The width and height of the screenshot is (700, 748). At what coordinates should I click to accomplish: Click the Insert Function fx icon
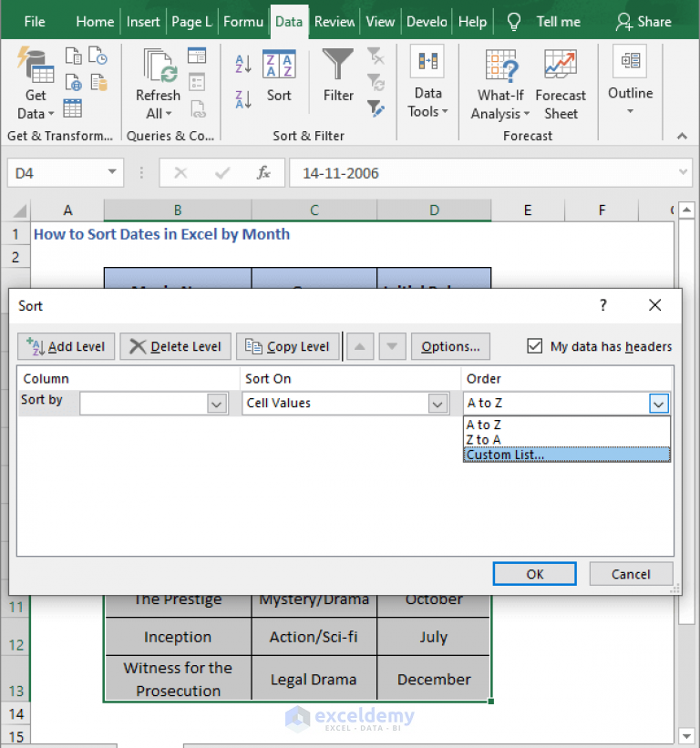[x=264, y=173]
